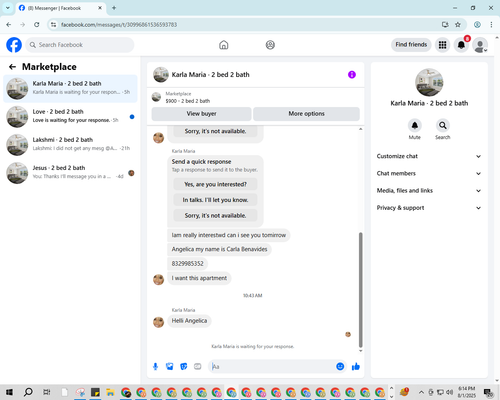Viewport: 500px width, 400px height.
Task: Choose quick response 'Yes, are you interested?'
Action: [215, 184]
